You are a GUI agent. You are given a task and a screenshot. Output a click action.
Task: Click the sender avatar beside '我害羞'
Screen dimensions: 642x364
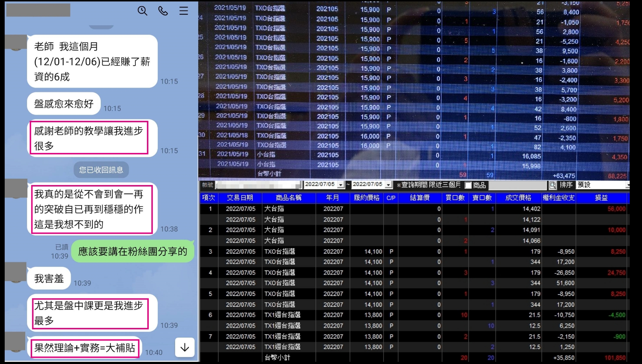pos(16,272)
